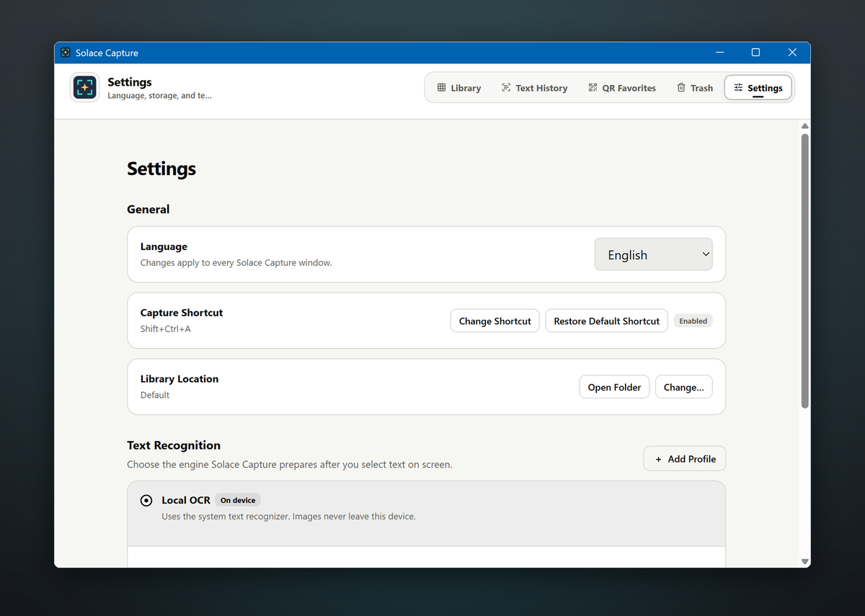Click the Text Recognition section heading

click(x=174, y=445)
